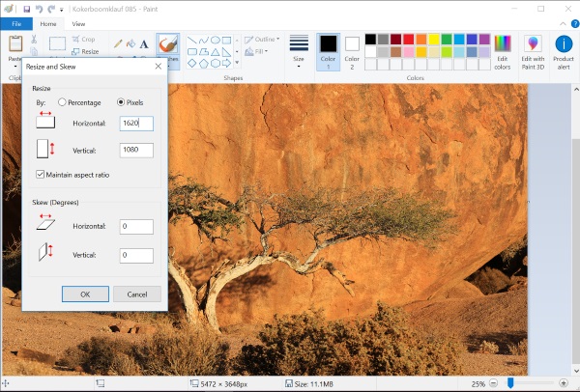580x392 pixels.
Task: Click the Redo arrow in title bar
Action: pyautogui.click(x=51, y=9)
